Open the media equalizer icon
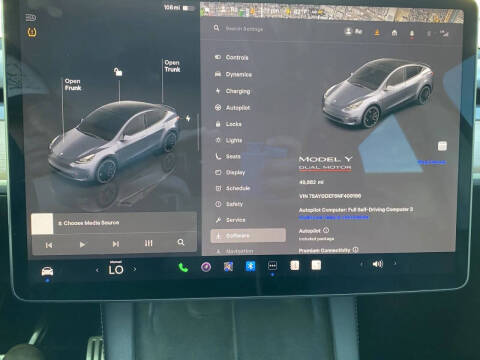The image size is (480, 360). pyautogui.click(x=149, y=243)
